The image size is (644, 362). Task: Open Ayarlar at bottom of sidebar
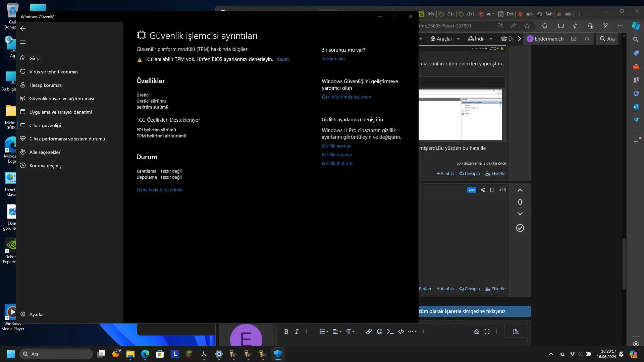tap(70, 314)
